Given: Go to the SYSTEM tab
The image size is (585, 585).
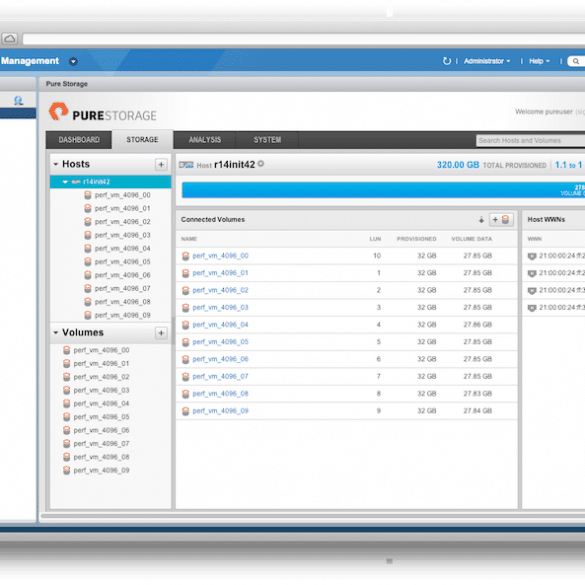Looking at the screenshot, I should pos(267,140).
